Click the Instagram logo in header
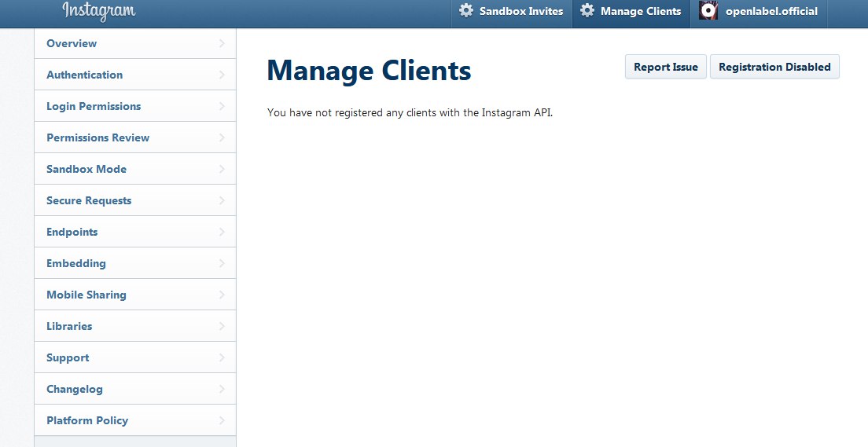Screen dimensions: 868x447 pyautogui.click(x=98, y=11)
